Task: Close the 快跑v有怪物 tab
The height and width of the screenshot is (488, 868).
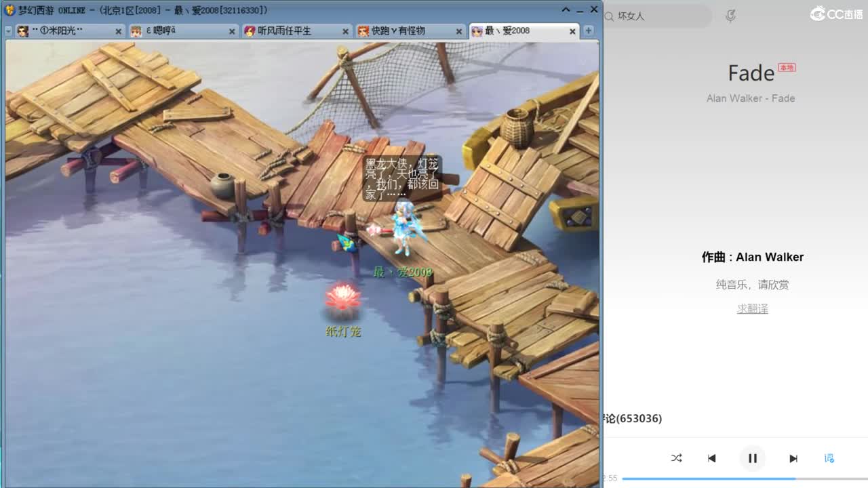Action: coord(459,31)
